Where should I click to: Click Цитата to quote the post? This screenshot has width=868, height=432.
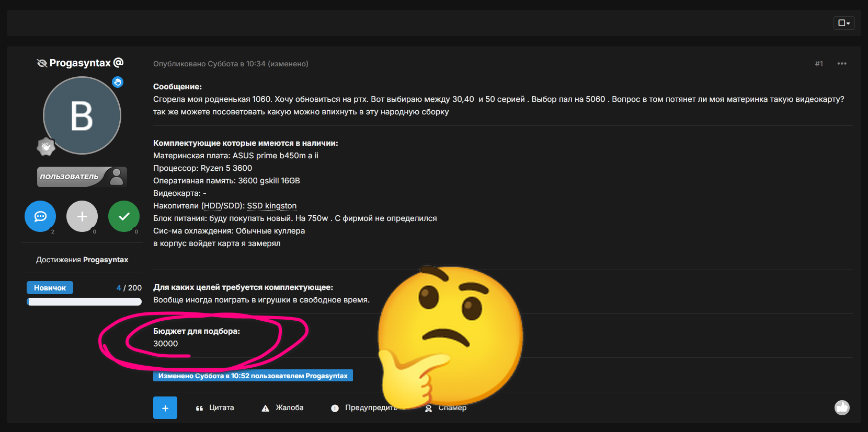click(215, 408)
